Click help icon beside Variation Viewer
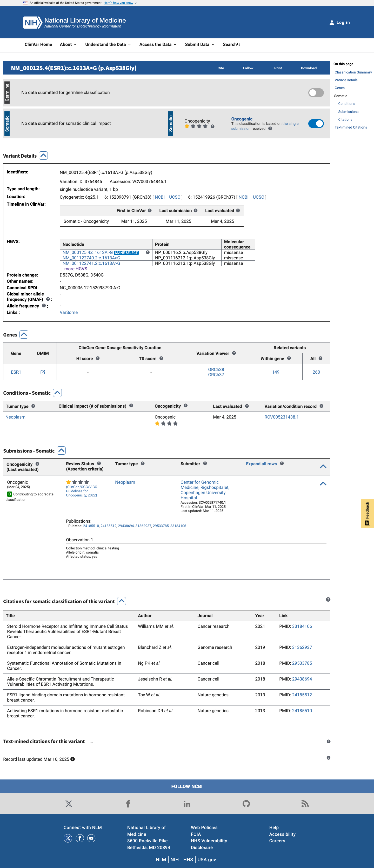374x868 pixels. click(x=234, y=353)
